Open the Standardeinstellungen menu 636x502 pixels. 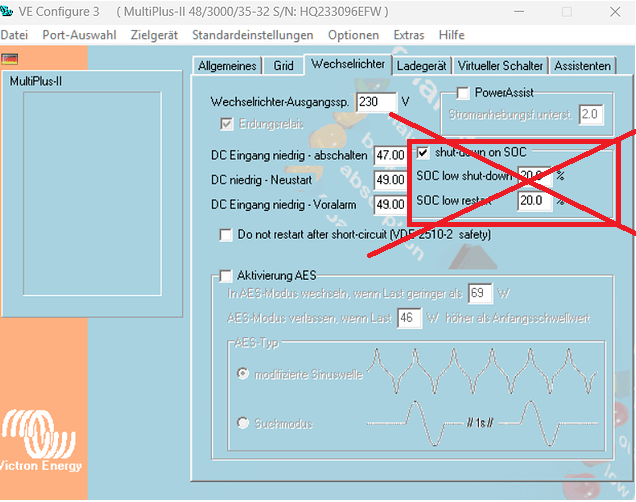(253, 35)
